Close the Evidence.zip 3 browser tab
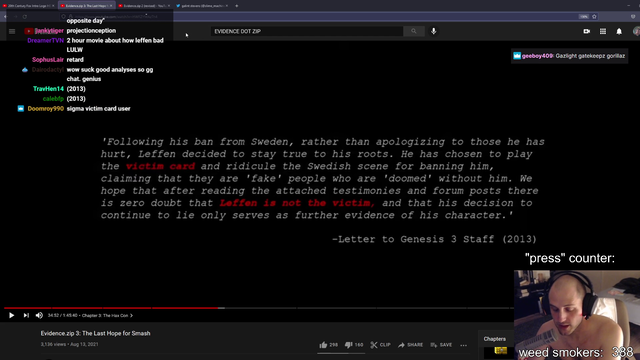Screen dimensions: 640x360 (x=111, y=6)
